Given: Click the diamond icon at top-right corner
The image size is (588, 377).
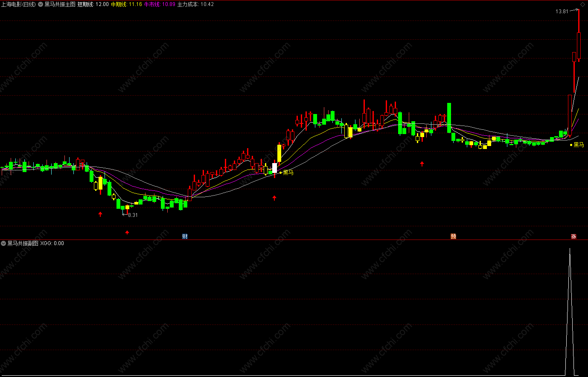Looking at the screenshot, I should pyautogui.click(x=582, y=4).
